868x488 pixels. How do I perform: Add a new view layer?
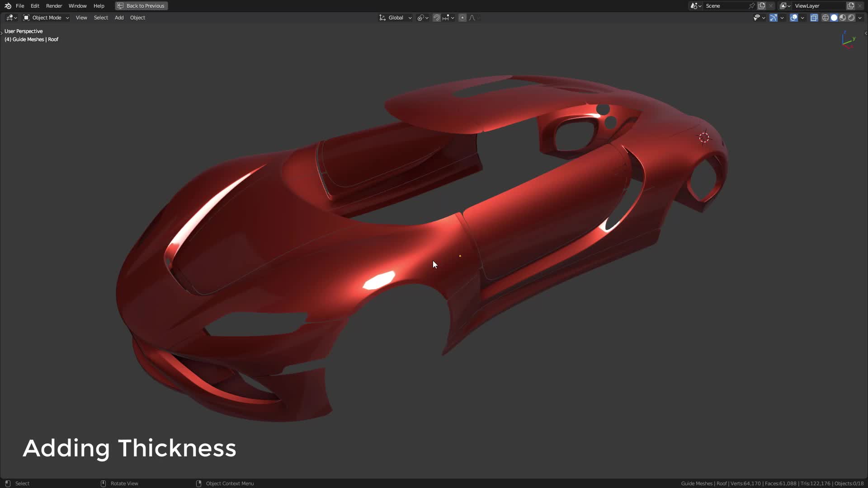(x=851, y=6)
